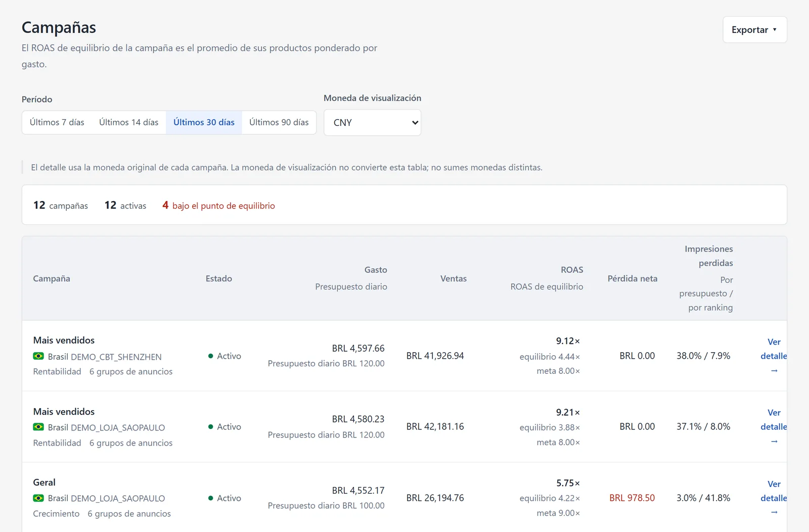Click the '12 activas' summary count

tap(125, 205)
